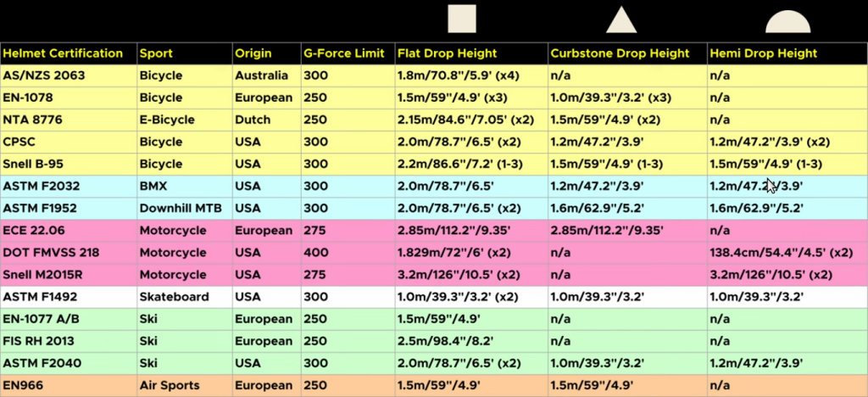868x397 pixels.
Task: Click the EN-1077 A/B certification cell
Action: (69, 320)
